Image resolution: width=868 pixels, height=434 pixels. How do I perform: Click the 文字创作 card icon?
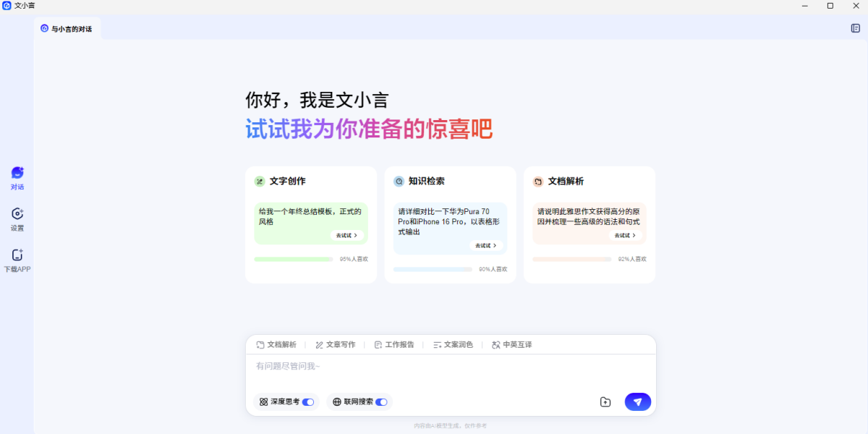coord(260,182)
